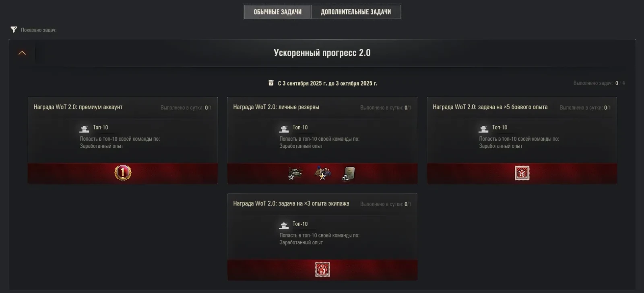Open the премиум аккаунт reward task card
The image size is (644, 293).
click(123, 140)
